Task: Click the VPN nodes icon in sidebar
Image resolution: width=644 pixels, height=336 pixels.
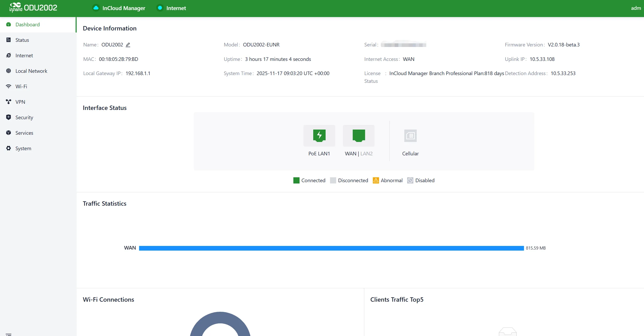Action: point(9,102)
